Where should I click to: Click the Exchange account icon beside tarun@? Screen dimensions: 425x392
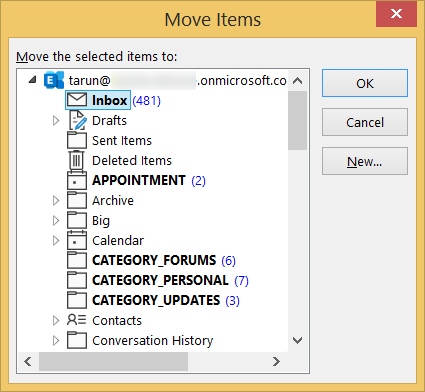click(54, 80)
